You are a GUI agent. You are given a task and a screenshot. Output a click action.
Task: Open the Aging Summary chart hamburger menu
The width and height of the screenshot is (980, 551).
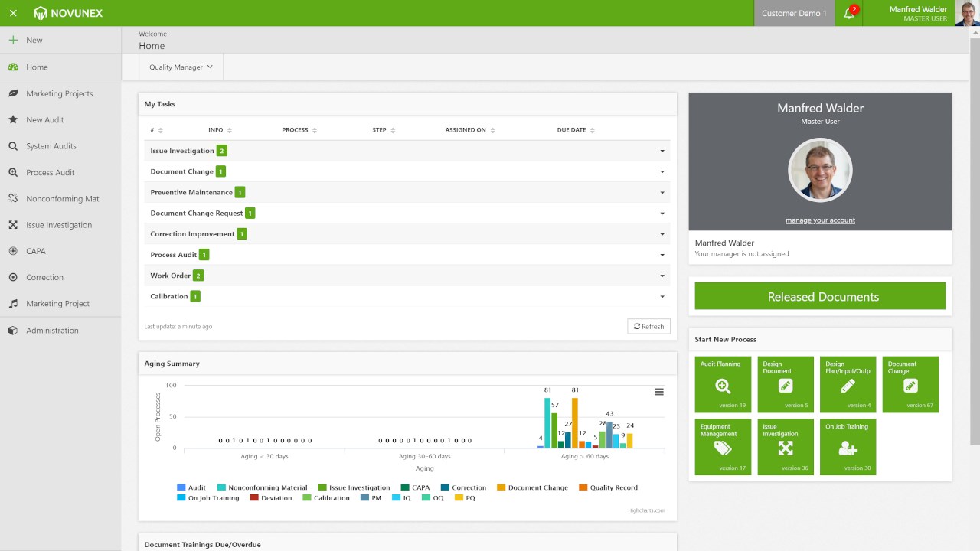(659, 392)
